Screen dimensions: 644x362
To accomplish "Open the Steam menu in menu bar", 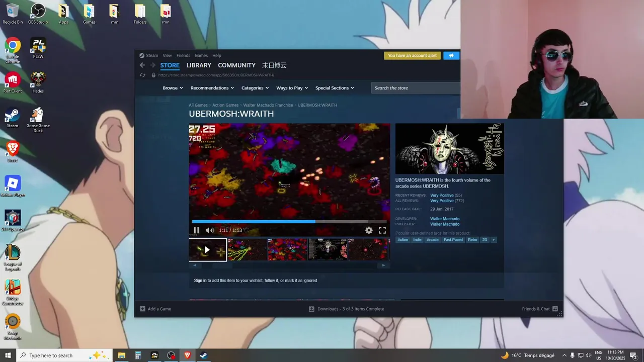I will tap(152, 55).
